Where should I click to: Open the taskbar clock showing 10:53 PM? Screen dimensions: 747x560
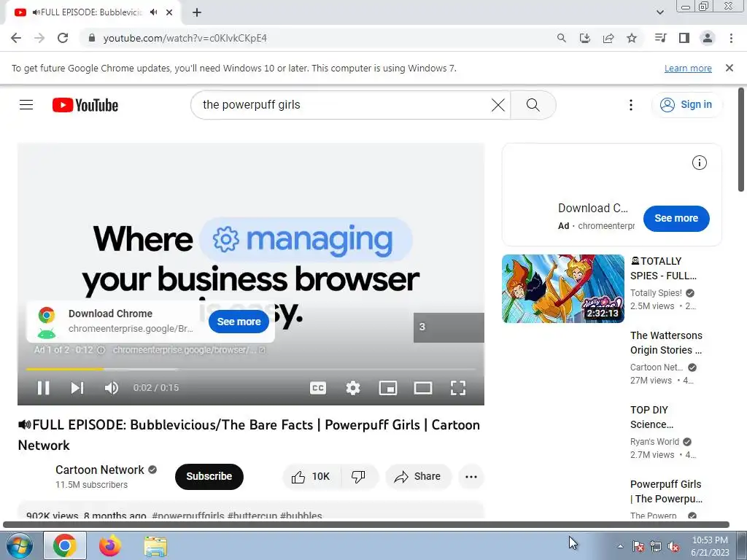pyautogui.click(x=710, y=546)
